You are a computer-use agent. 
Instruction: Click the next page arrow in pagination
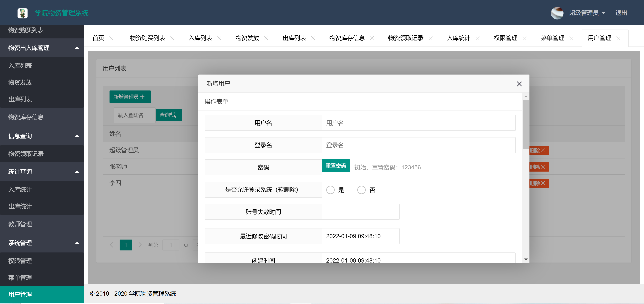coord(140,245)
